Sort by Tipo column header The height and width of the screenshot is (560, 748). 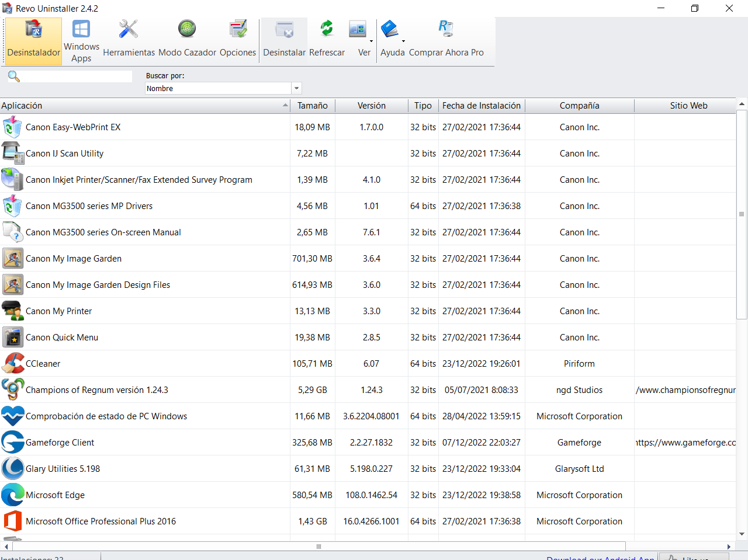pyautogui.click(x=423, y=106)
